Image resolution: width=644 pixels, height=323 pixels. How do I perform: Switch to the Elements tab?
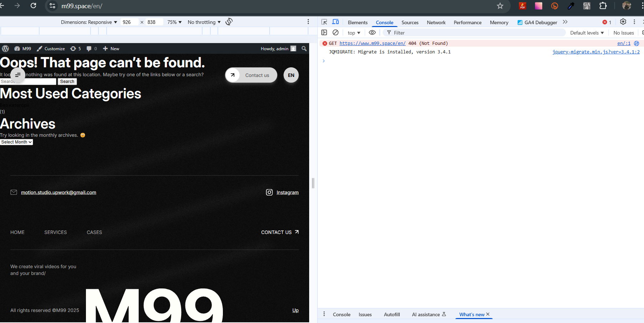pyautogui.click(x=358, y=22)
